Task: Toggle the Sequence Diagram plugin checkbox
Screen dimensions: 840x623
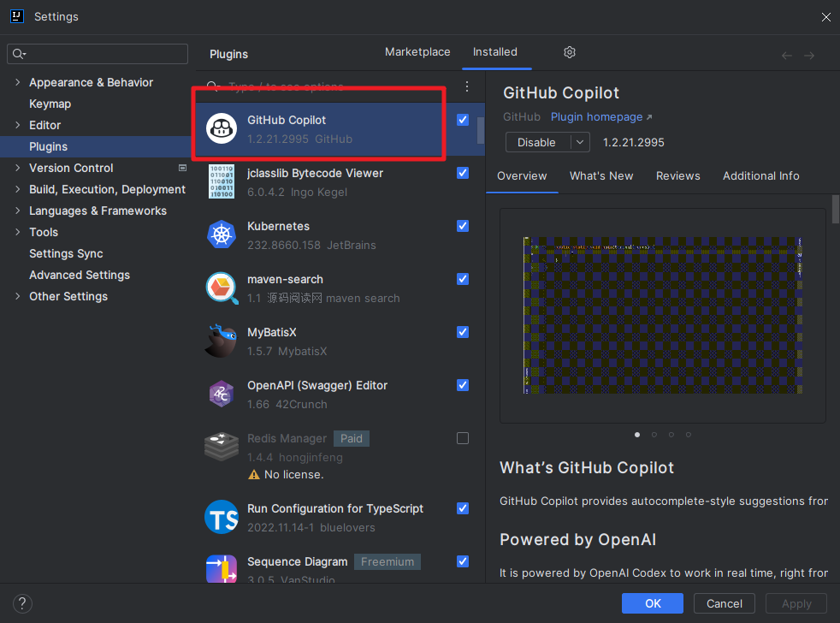Action: point(463,561)
